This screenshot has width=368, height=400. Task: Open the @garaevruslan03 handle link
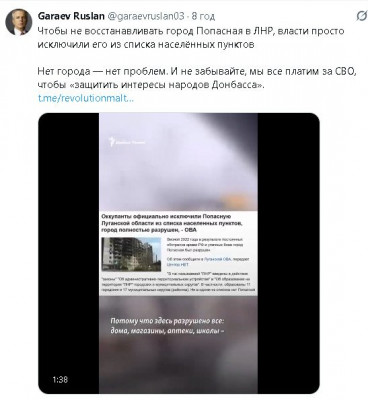pos(146,16)
